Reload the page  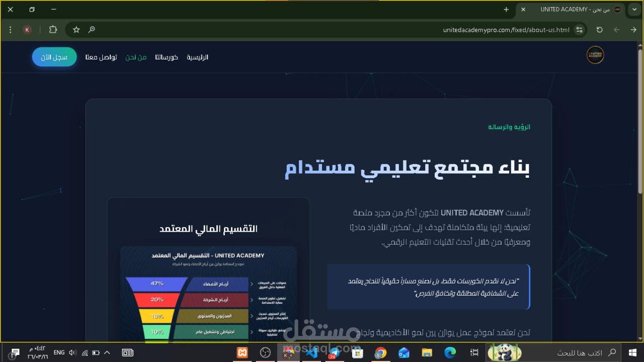coord(599,30)
